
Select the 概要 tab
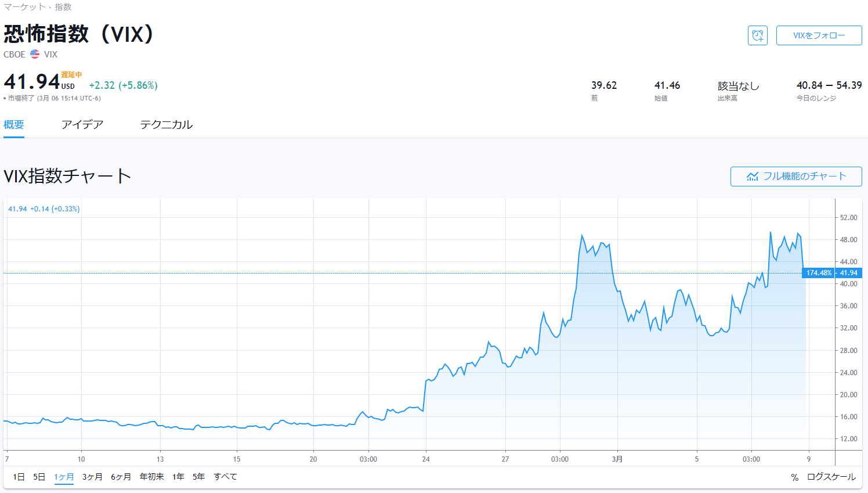coord(14,125)
